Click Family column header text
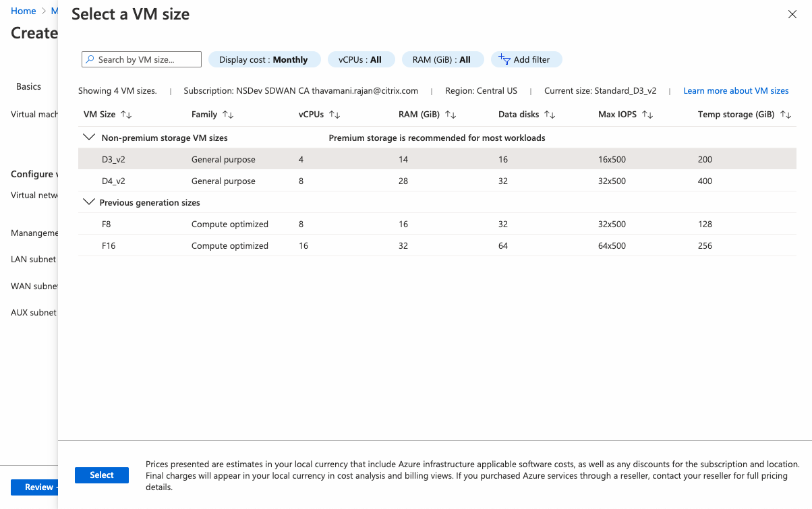Screen dimensions: 812x509 click(204, 115)
